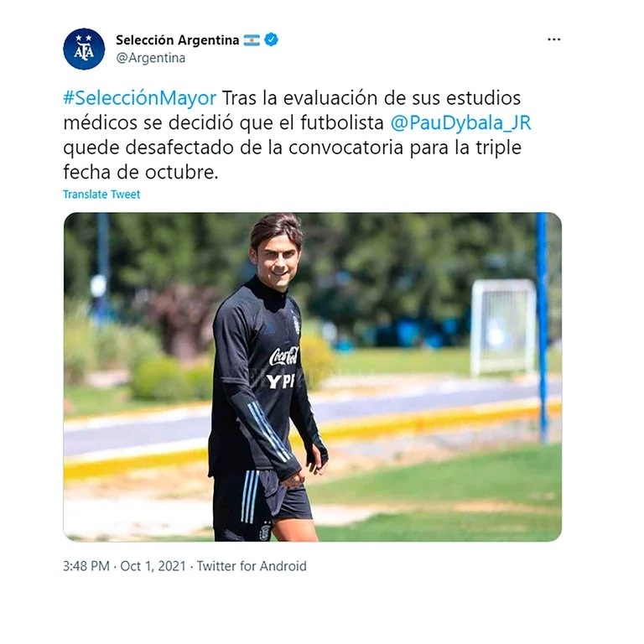The height and width of the screenshot is (644, 644).
Task: Open the @PauDybala_JR mention
Action: pos(460,122)
